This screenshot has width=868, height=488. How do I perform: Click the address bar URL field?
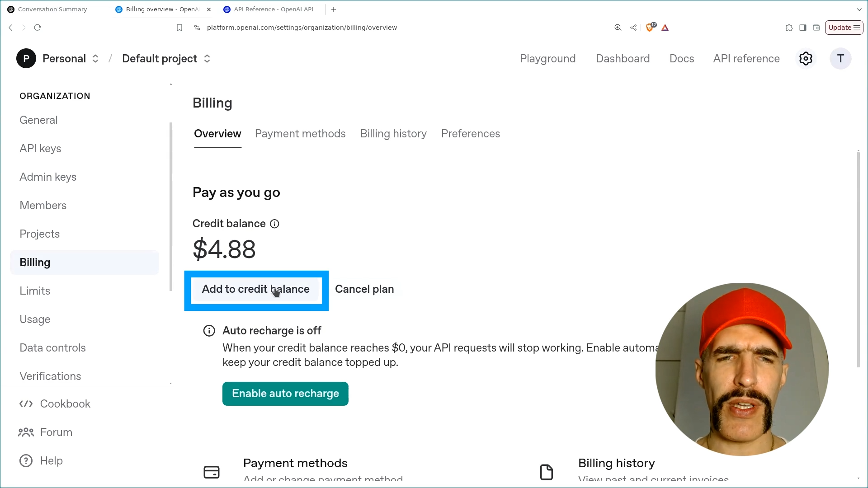tap(302, 28)
